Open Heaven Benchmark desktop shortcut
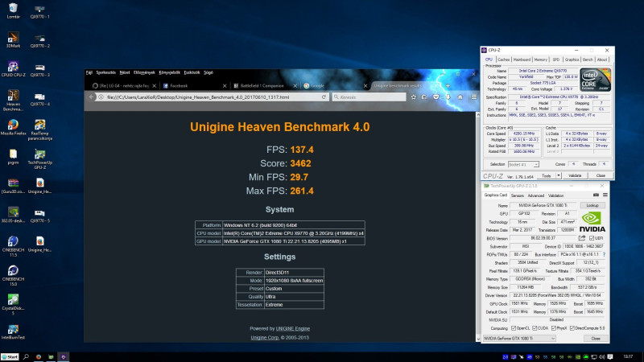Image resolution: width=644 pixels, height=362 pixels. [x=13, y=101]
